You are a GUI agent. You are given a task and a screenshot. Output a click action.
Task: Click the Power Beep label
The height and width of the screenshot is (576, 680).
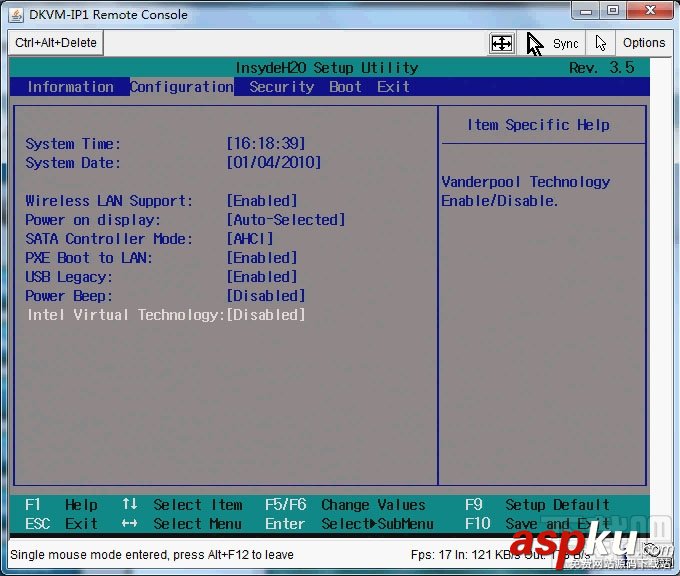(69, 296)
